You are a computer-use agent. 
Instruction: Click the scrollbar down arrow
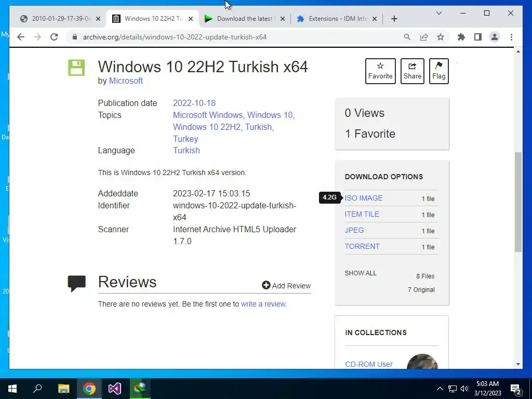518,364
